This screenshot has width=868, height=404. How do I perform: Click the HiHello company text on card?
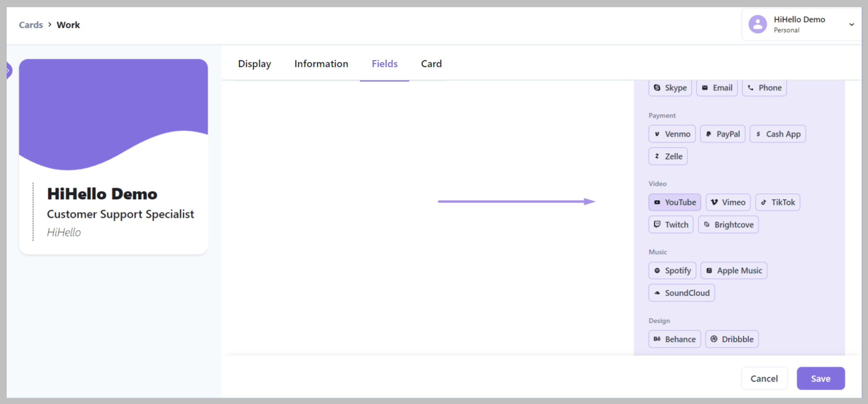pos(64,232)
